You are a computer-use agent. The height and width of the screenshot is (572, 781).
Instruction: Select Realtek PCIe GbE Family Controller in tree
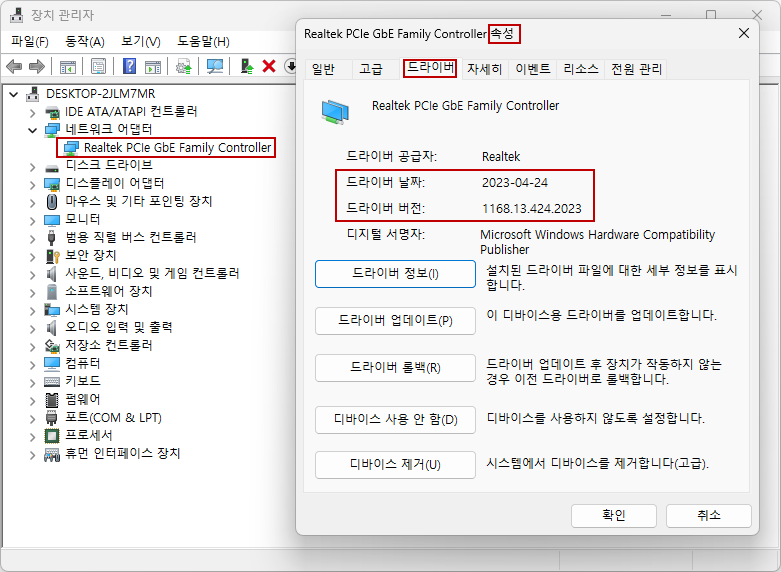pyautogui.click(x=177, y=148)
